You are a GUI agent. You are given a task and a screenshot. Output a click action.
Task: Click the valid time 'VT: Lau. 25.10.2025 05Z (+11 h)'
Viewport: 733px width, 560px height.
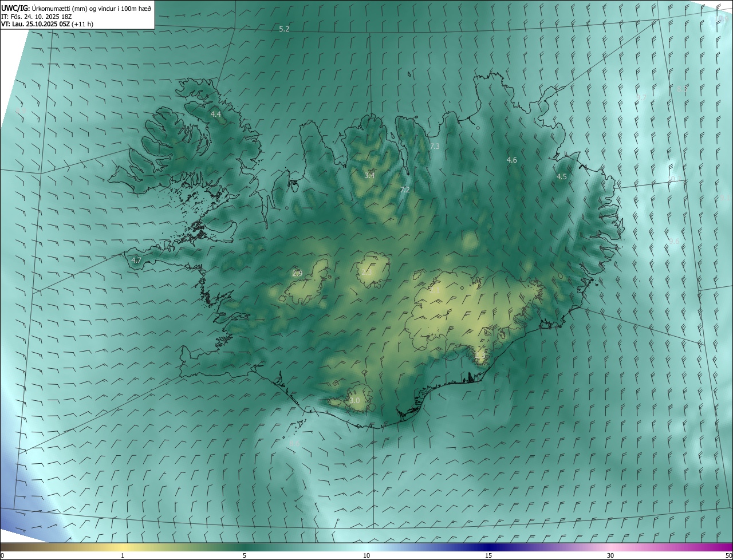coord(47,24)
